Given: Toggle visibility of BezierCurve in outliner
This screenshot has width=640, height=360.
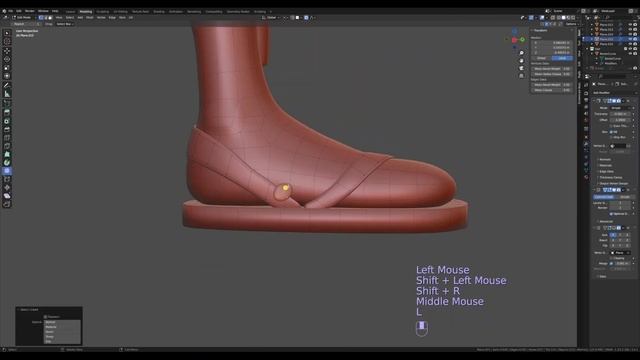Looking at the screenshot, I should [x=630, y=53].
